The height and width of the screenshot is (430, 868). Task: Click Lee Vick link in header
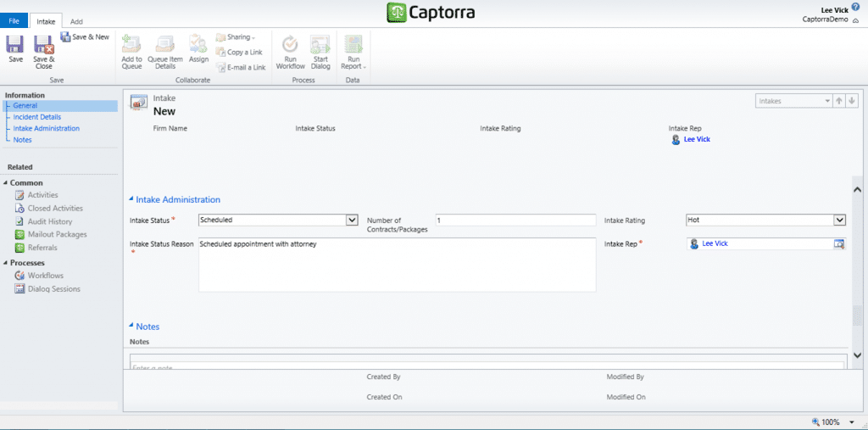pyautogui.click(x=697, y=139)
